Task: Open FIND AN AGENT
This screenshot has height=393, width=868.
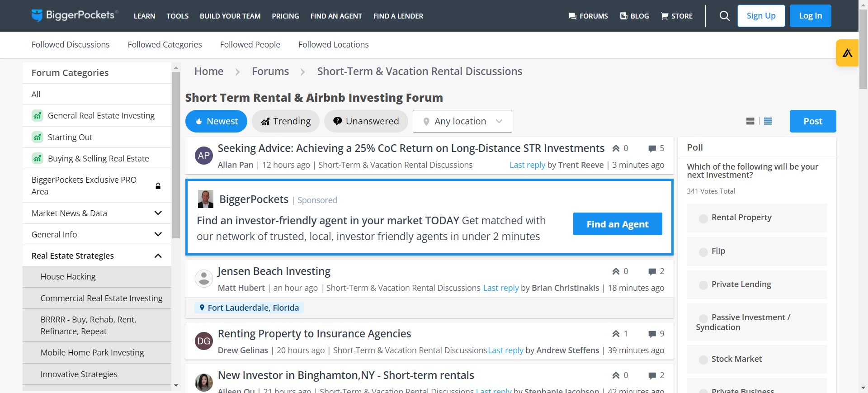Action: (336, 16)
